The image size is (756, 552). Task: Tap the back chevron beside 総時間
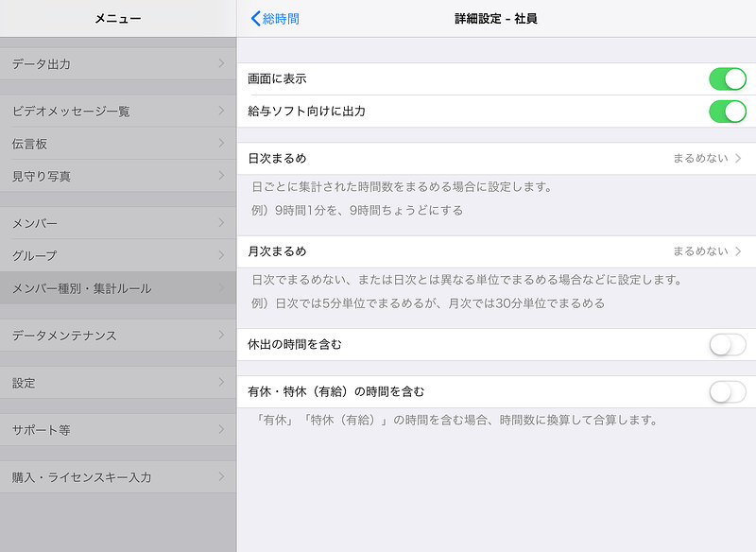click(255, 19)
